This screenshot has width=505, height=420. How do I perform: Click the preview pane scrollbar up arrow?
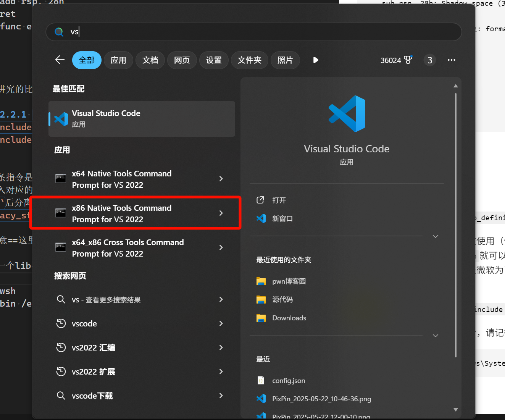[456, 86]
